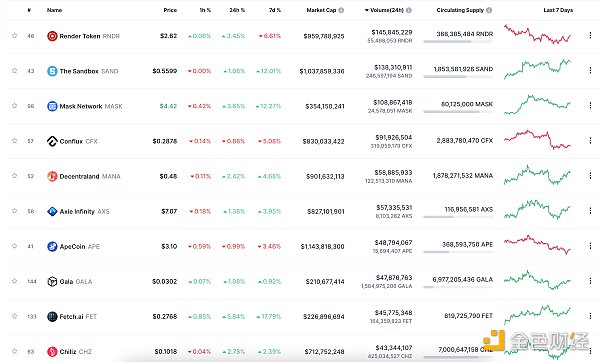Click the Decentraland coin logo
The height and width of the screenshot is (362, 600).
tap(52, 176)
